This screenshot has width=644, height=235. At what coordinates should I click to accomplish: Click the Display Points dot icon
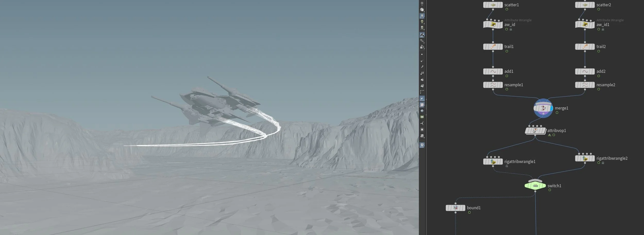click(x=422, y=54)
